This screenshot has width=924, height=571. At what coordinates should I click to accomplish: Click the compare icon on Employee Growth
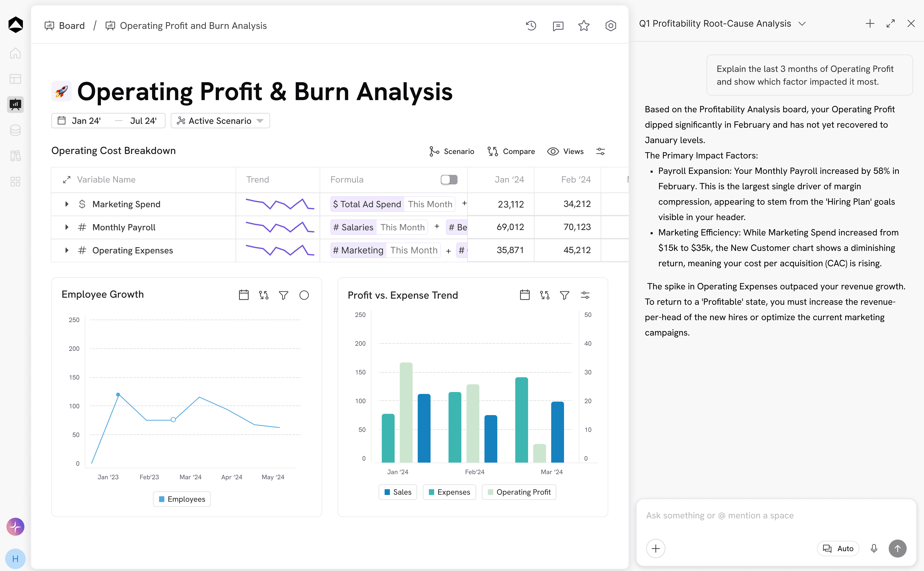(264, 295)
